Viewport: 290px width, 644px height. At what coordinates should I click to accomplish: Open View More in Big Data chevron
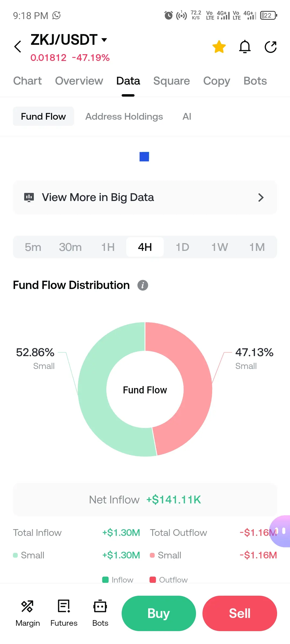[x=261, y=197]
